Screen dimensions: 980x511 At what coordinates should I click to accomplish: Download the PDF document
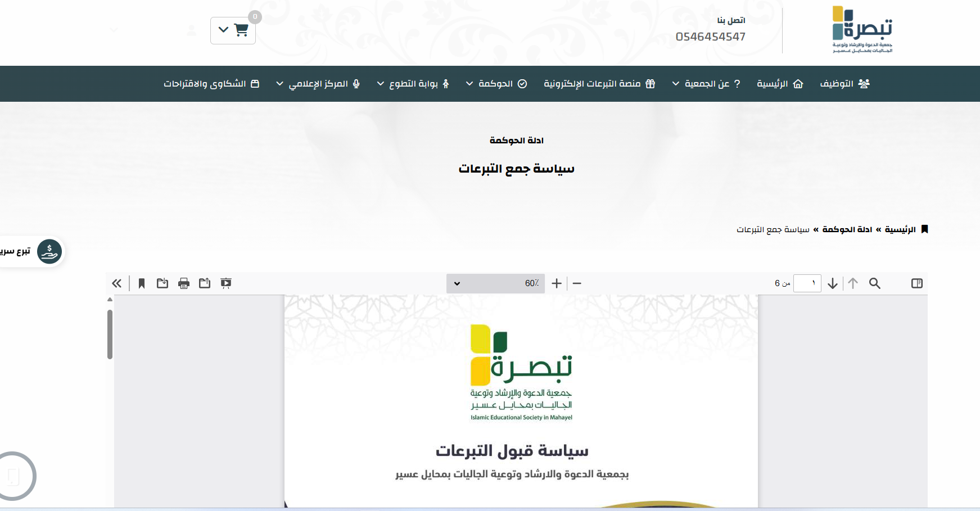click(x=162, y=283)
